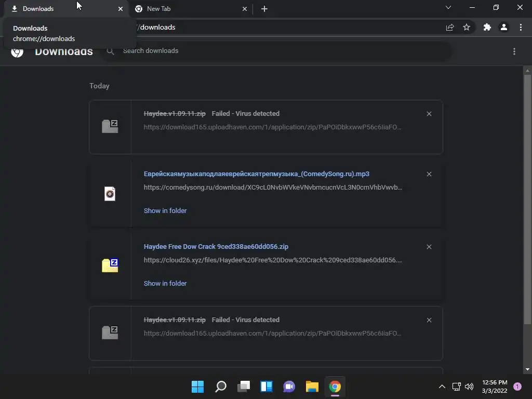This screenshot has width=532, height=399.
Task: Open Haydee Free Dow Crack zip file link
Action: tap(216, 247)
